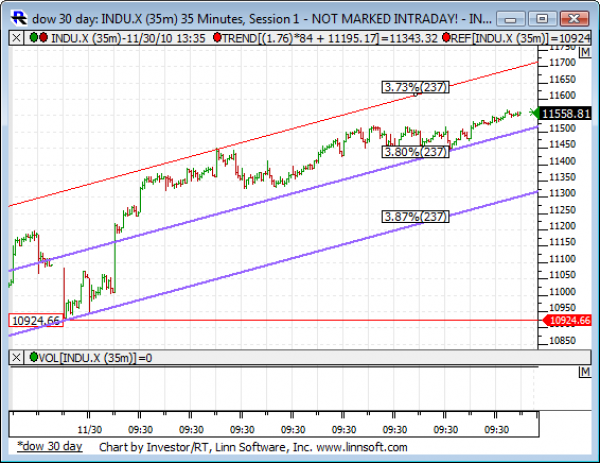Select the 3.87%(237) trendline label
This screenshot has width=600, height=463.
[x=415, y=217]
